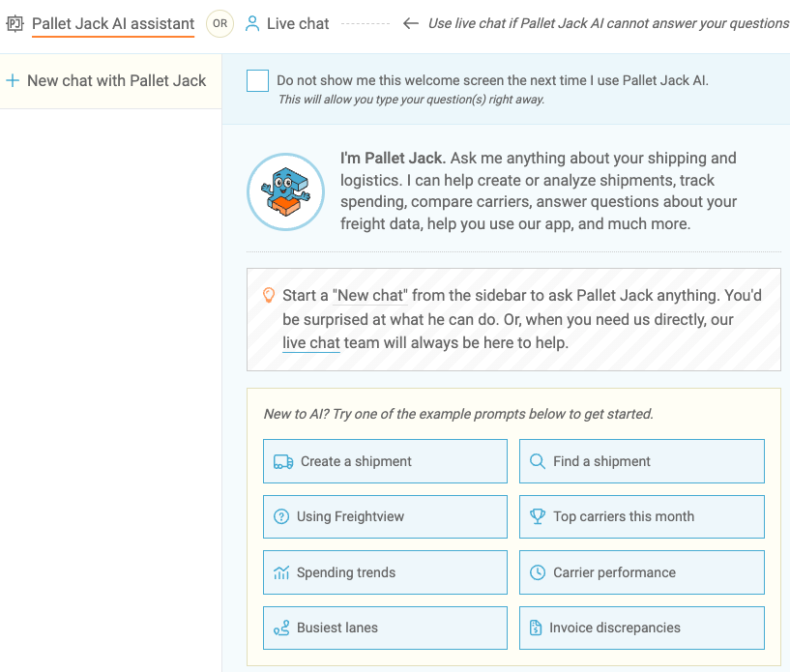Image resolution: width=790 pixels, height=672 pixels.
Task: Click the truck icon on Create a shipment
Action: [283, 461]
